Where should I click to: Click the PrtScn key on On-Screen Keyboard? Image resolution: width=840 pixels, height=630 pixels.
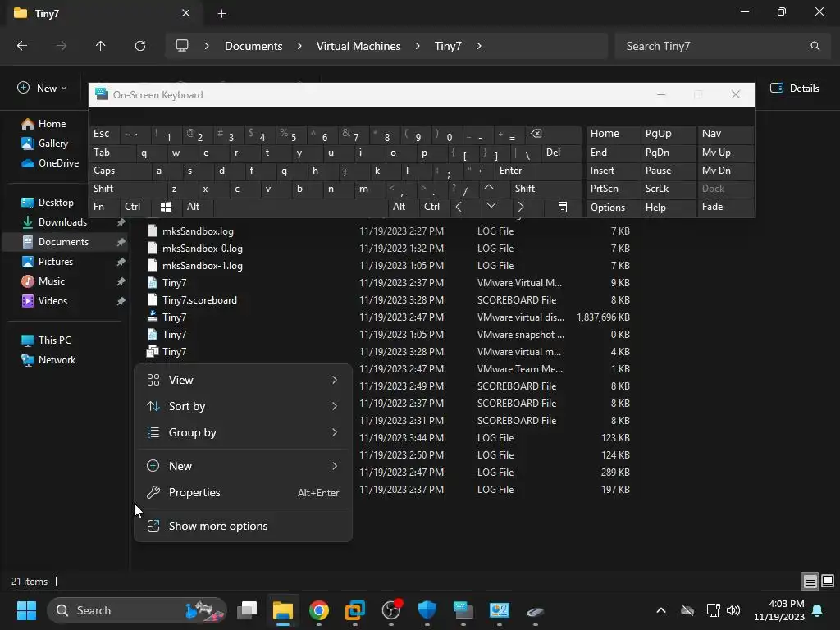(x=612, y=189)
